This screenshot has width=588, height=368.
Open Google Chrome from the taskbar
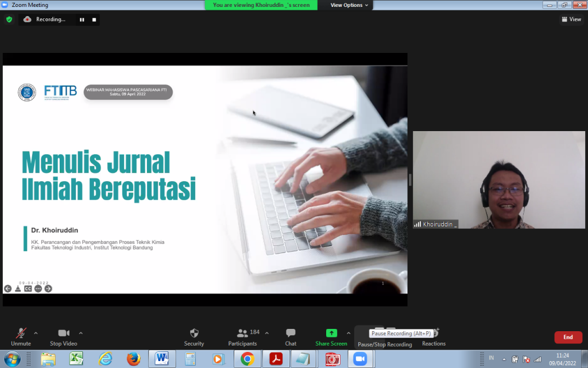pos(247,359)
